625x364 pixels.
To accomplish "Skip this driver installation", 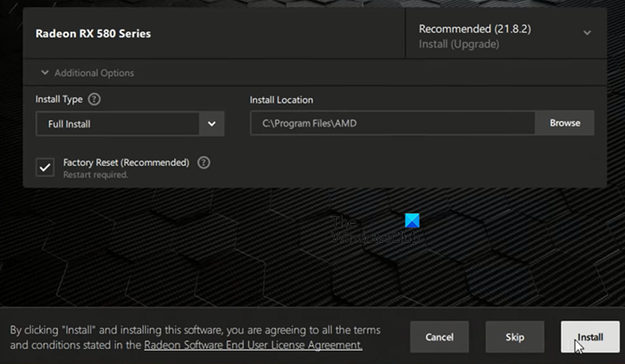I will click(x=514, y=337).
